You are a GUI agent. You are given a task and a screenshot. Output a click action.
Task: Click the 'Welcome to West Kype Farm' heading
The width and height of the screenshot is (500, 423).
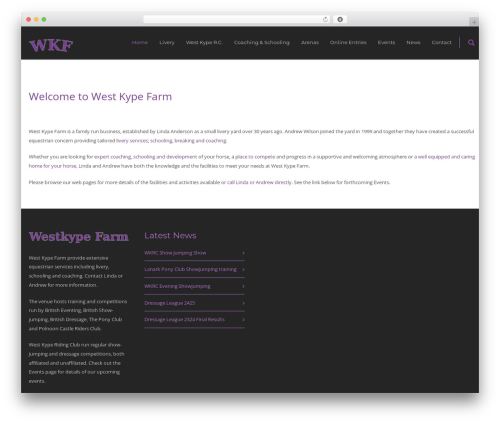coord(100,97)
